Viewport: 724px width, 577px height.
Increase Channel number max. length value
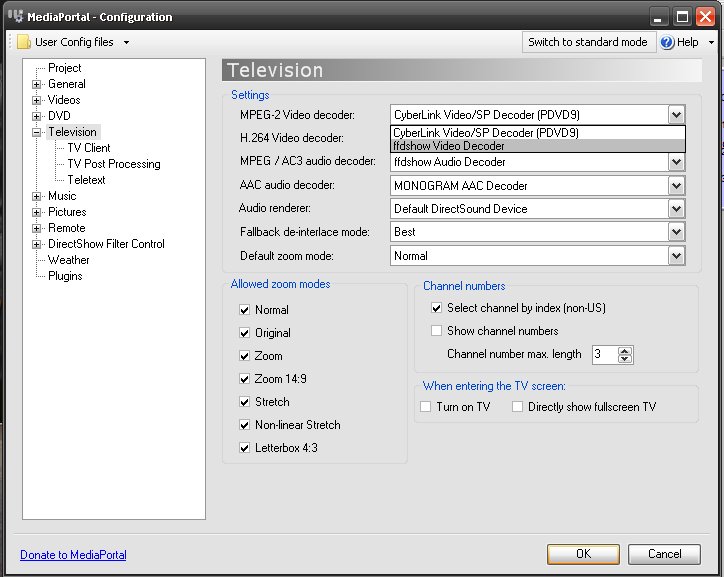point(625,351)
